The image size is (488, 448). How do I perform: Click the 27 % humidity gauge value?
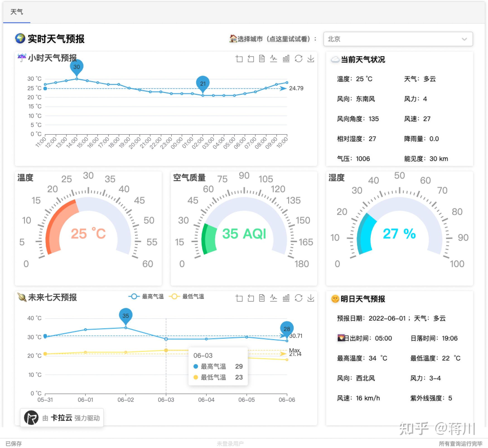399,234
